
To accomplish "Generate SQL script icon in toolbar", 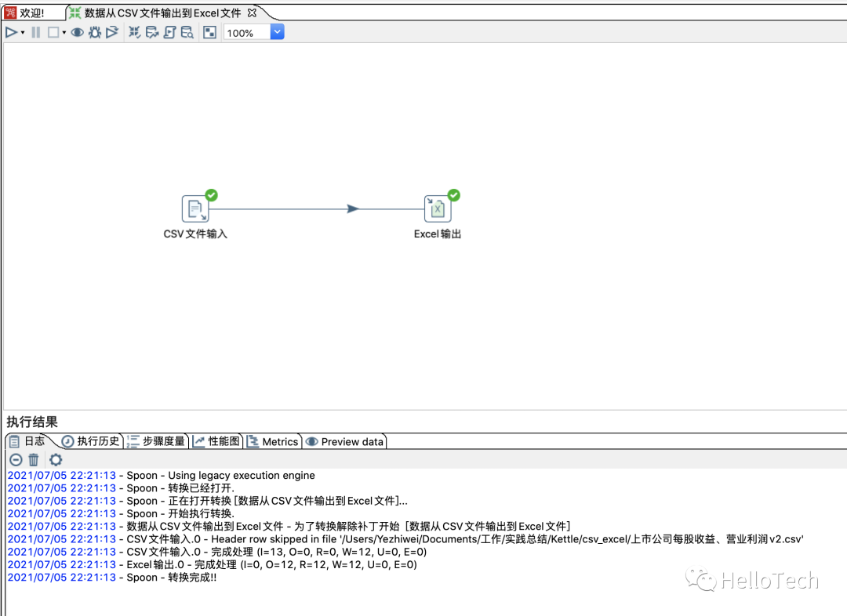I will coord(169,32).
